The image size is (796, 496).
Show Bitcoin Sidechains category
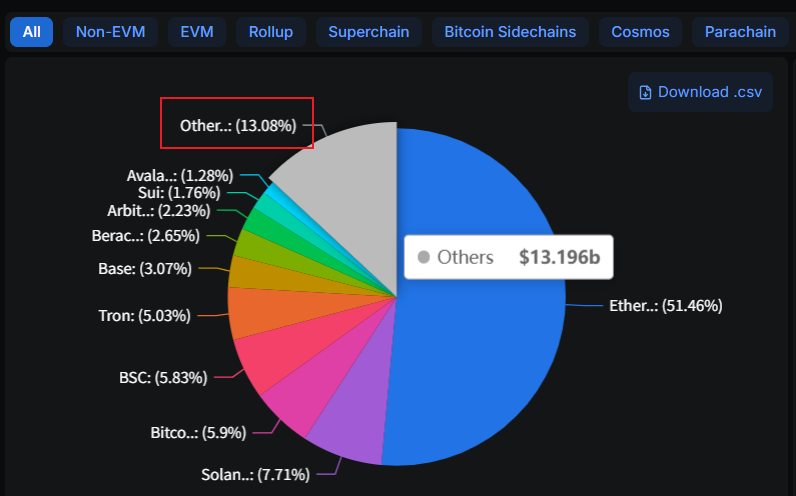pos(510,32)
